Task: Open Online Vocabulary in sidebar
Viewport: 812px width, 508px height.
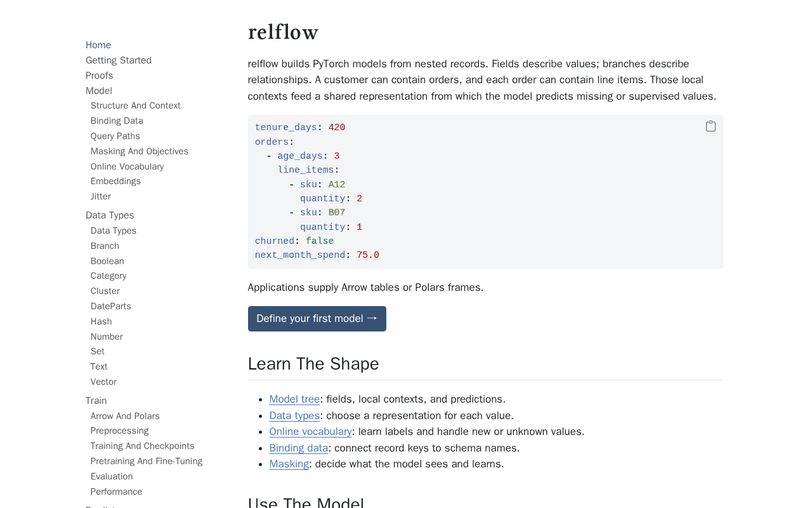Action: [128, 166]
